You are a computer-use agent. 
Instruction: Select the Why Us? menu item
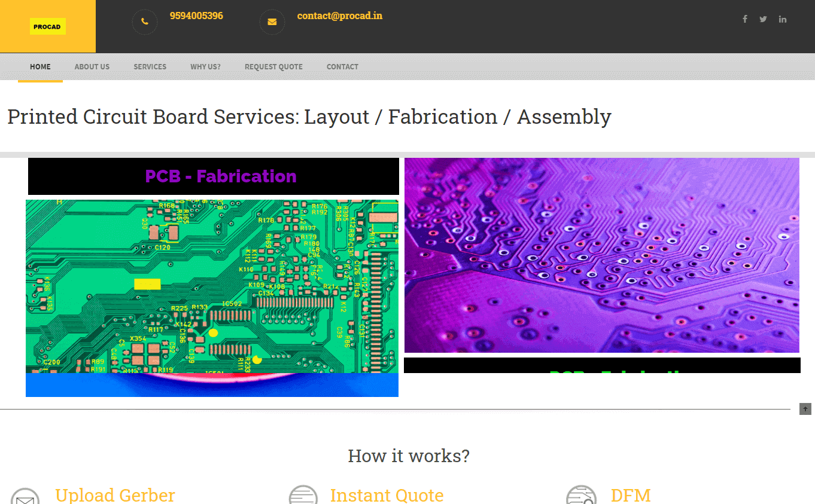tap(205, 67)
